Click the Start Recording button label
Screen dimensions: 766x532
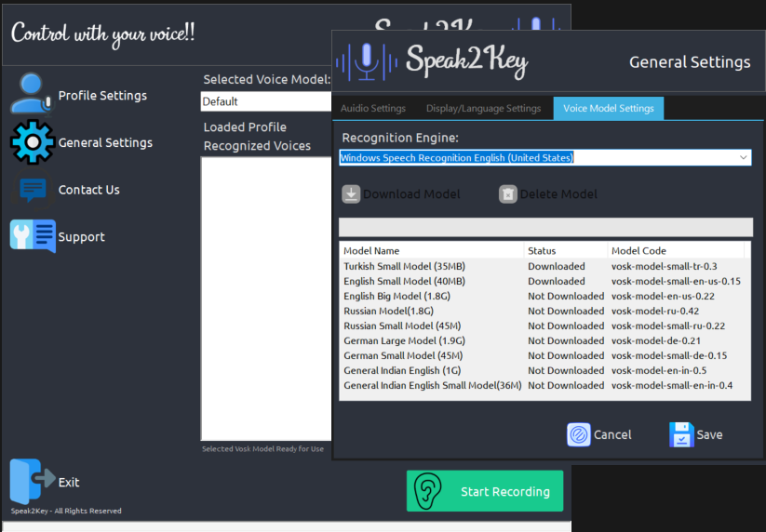tap(505, 491)
